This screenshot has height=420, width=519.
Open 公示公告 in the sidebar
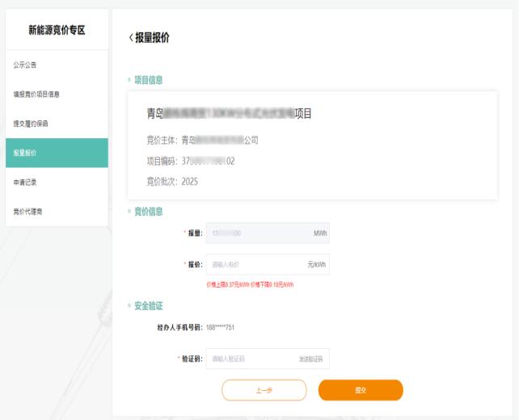25,65
